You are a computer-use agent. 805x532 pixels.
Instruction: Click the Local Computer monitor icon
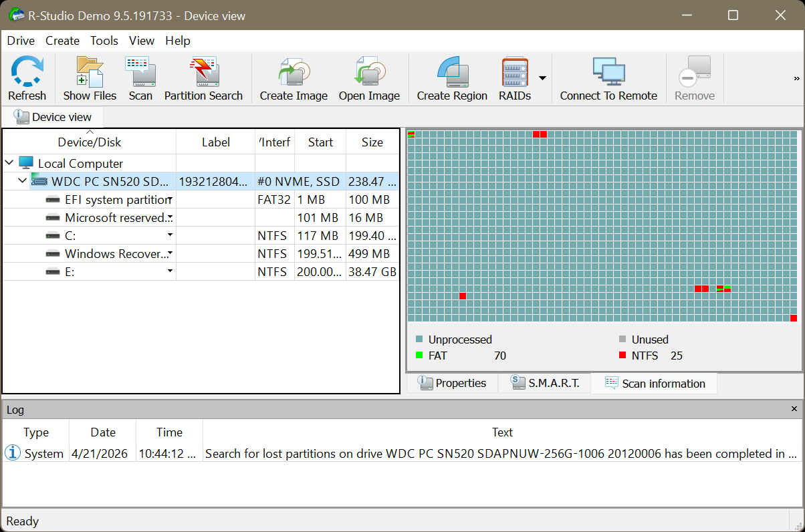[x=26, y=163]
